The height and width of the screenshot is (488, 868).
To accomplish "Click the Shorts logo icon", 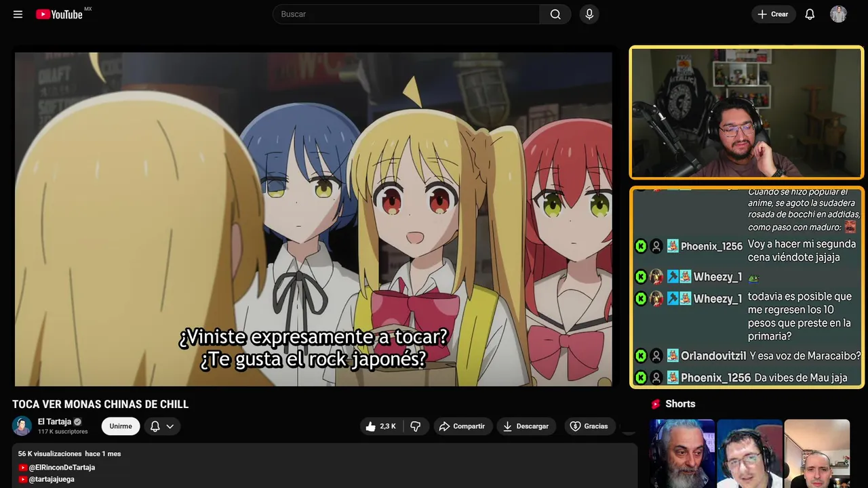I will [x=656, y=404].
